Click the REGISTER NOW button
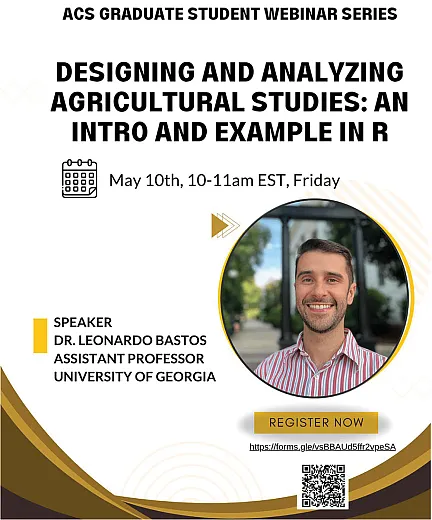The image size is (432, 520). 316,422
